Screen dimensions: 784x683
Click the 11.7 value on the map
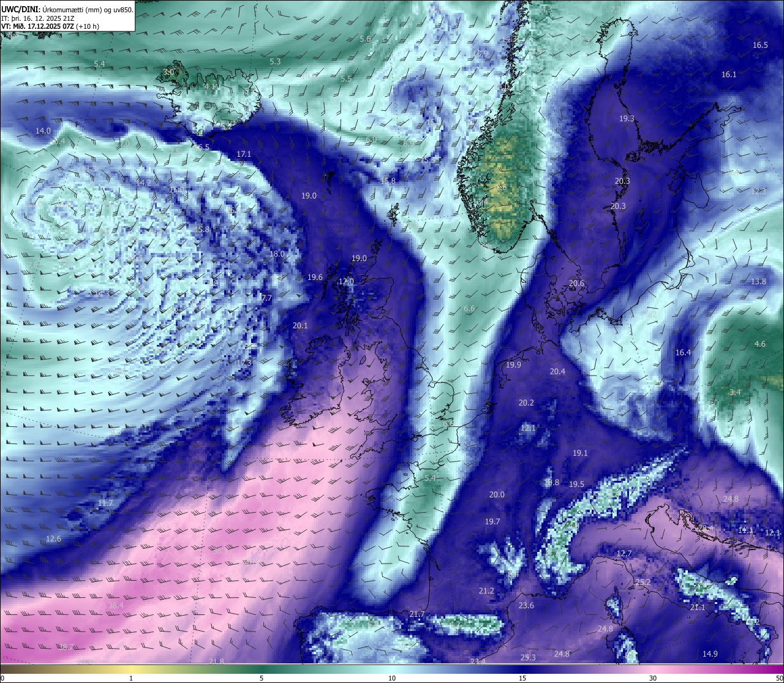(105, 504)
